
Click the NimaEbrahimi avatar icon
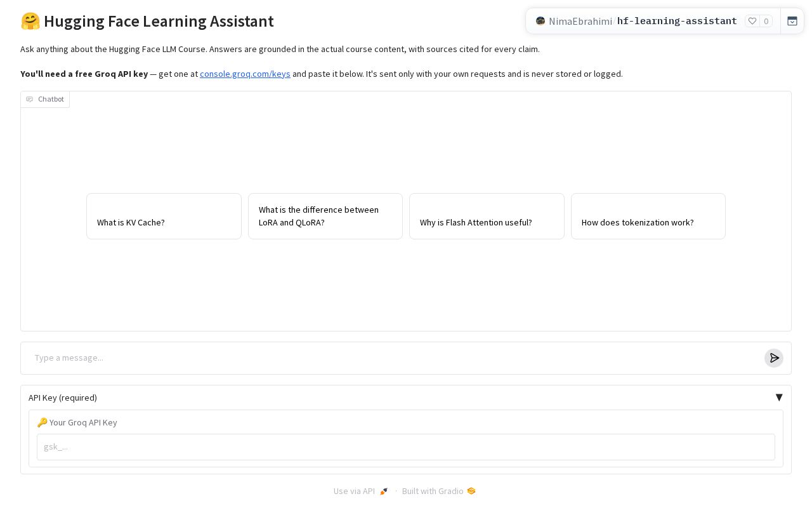pos(540,21)
